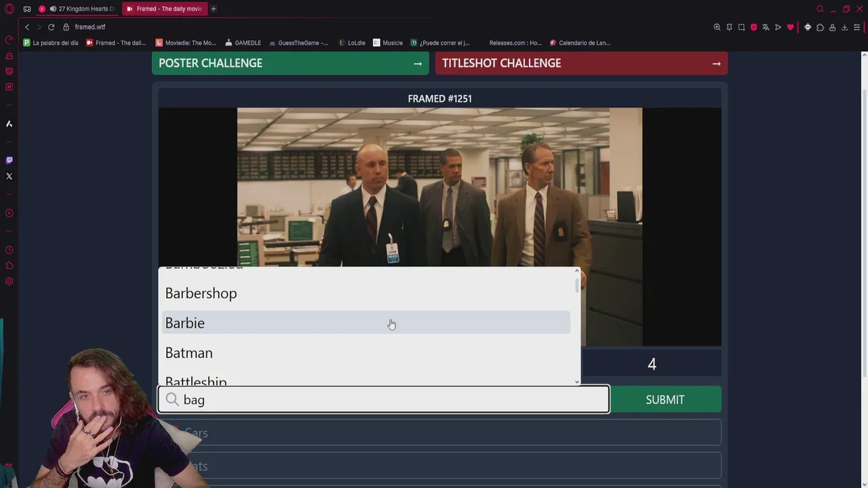The width and height of the screenshot is (868, 488).
Task: Open the X Twitter sidebar icon
Action: pos(9,176)
